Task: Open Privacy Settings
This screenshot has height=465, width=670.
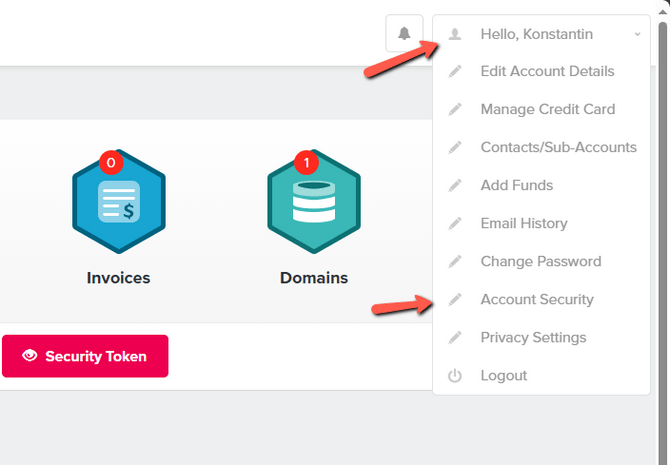Action: pyautogui.click(x=533, y=338)
